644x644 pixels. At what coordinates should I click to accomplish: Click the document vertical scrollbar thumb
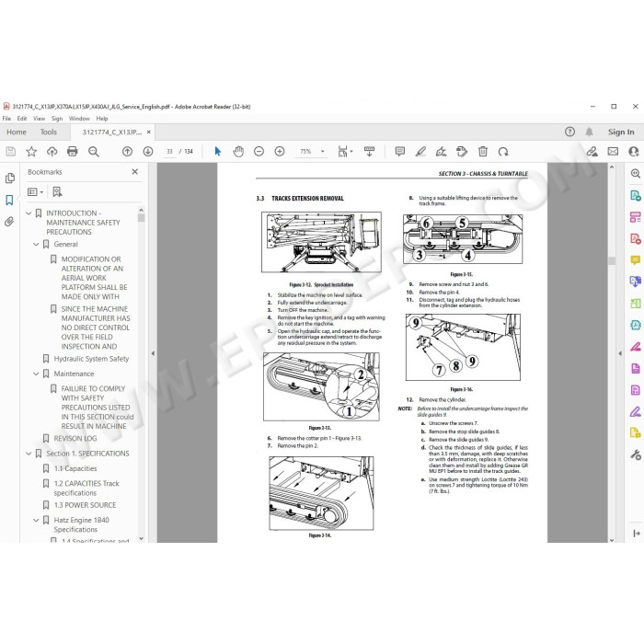(x=612, y=260)
